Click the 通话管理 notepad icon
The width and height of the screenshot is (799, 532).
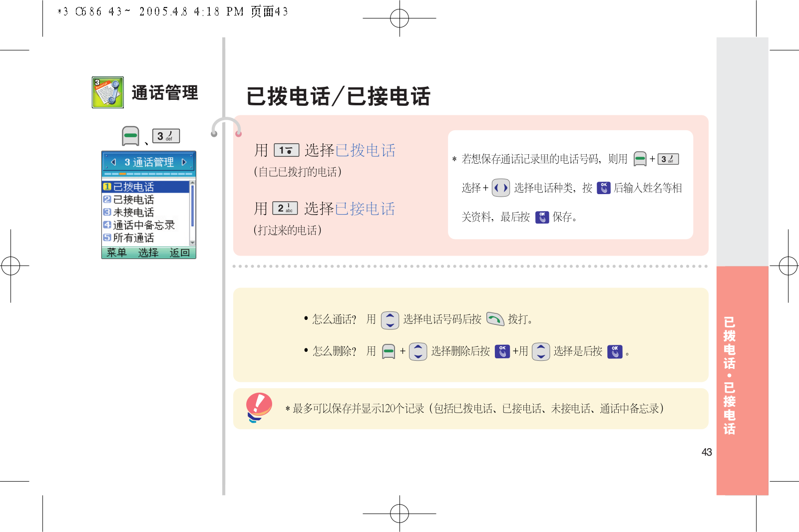pyautogui.click(x=108, y=92)
